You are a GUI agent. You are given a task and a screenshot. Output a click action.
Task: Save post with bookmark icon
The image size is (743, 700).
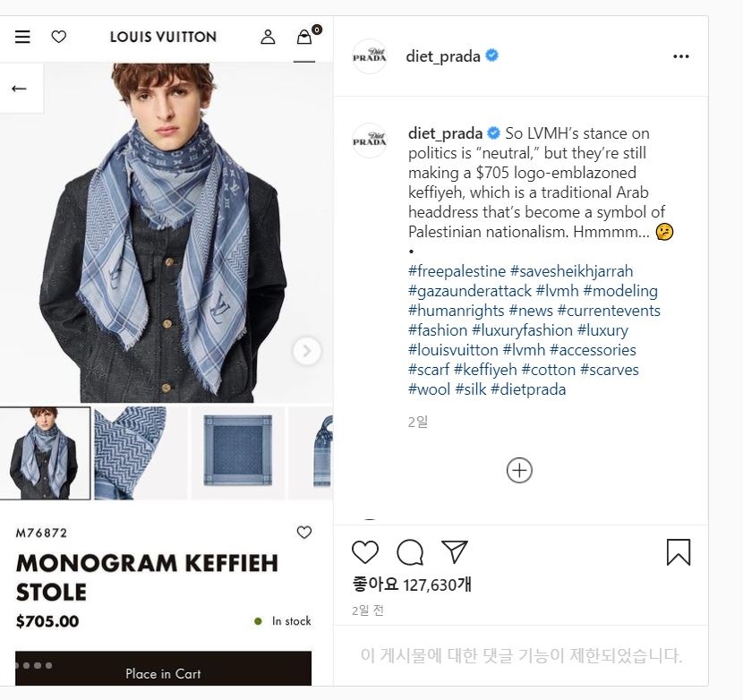coord(679,552)
